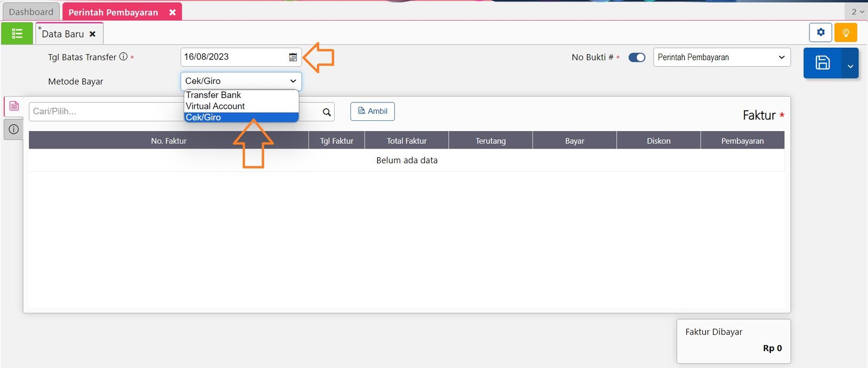Close the Data Baru sub-tab
This screenshot has height=368, width=868.
[93, 34]
